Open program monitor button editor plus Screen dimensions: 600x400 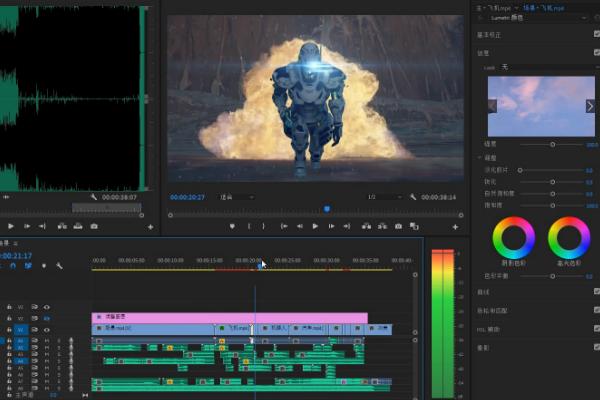click(x=455, y=227)
